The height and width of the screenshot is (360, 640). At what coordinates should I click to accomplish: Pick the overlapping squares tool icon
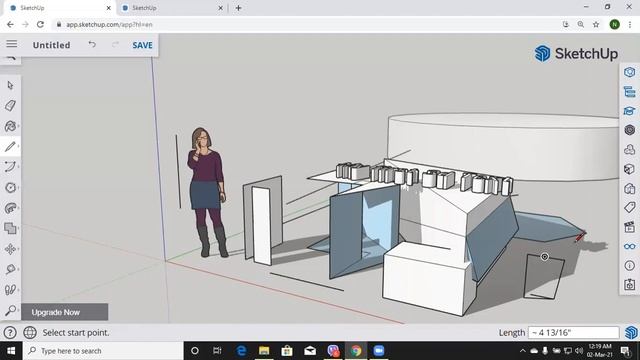[11, 228]
